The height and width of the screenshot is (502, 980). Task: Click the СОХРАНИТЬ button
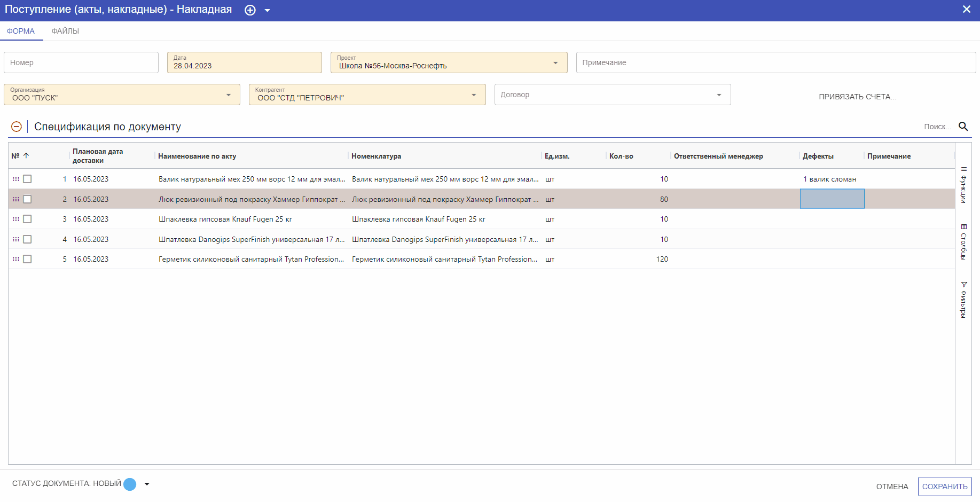[x=945, y=487]
